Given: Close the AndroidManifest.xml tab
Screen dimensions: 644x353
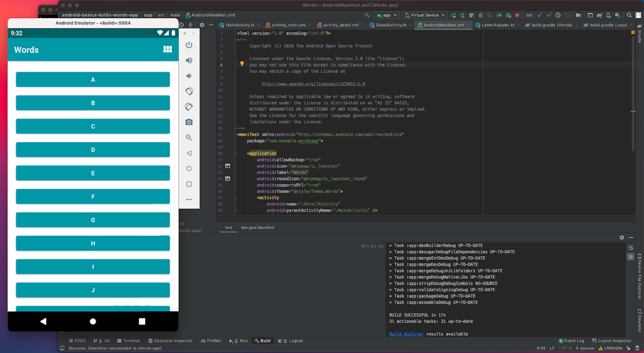Looking at the screenshot, I should 468,25.
